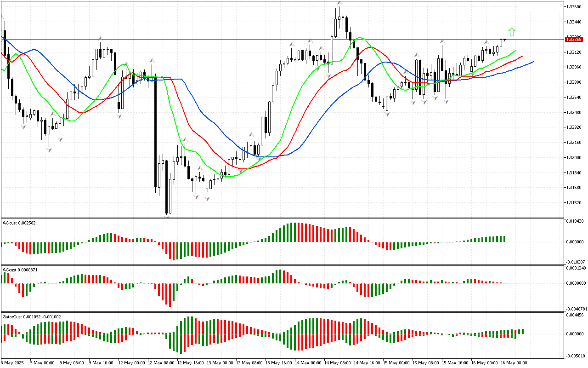Click the end of the blue Alligator line
Viewport: 588px width, 368px height.
pos(533,62)
